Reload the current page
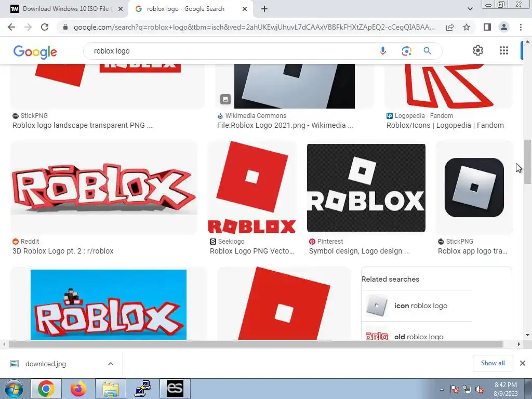Screen dimensions: 532x399 tap(45, 27)
